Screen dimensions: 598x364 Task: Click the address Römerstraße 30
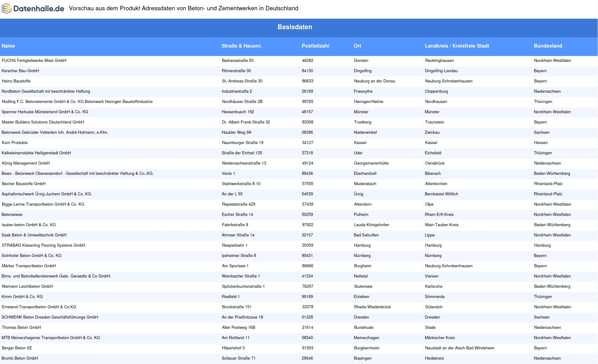pyautogui.click(x=236, y=71)
